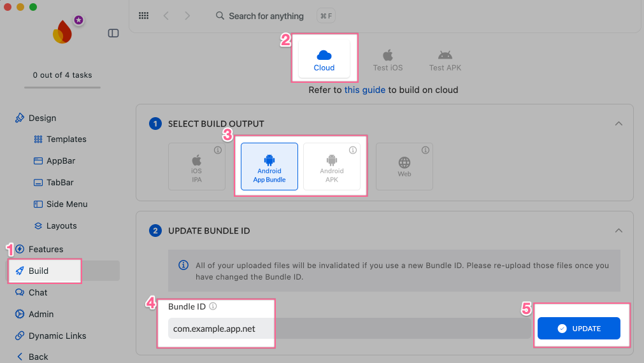Open the Features sidebar section

46,249
